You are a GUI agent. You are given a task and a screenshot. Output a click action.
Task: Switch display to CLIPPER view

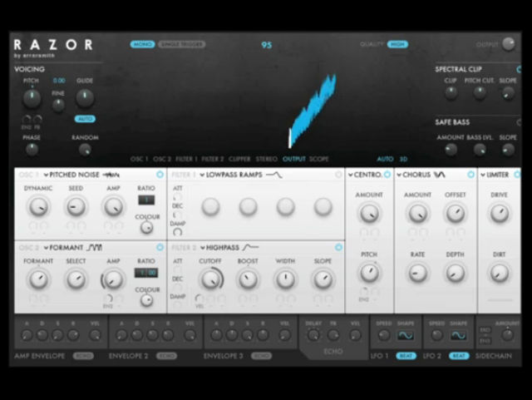239,159
